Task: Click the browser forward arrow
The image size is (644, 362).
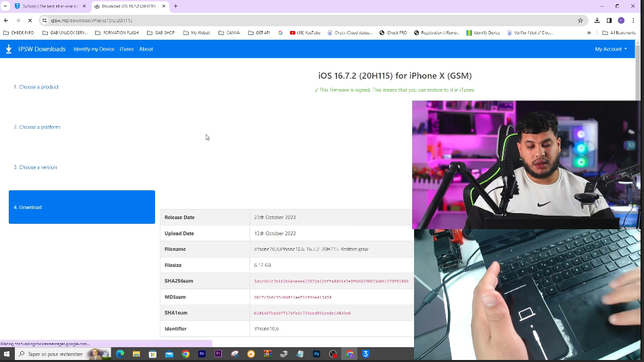Action: 18,20
